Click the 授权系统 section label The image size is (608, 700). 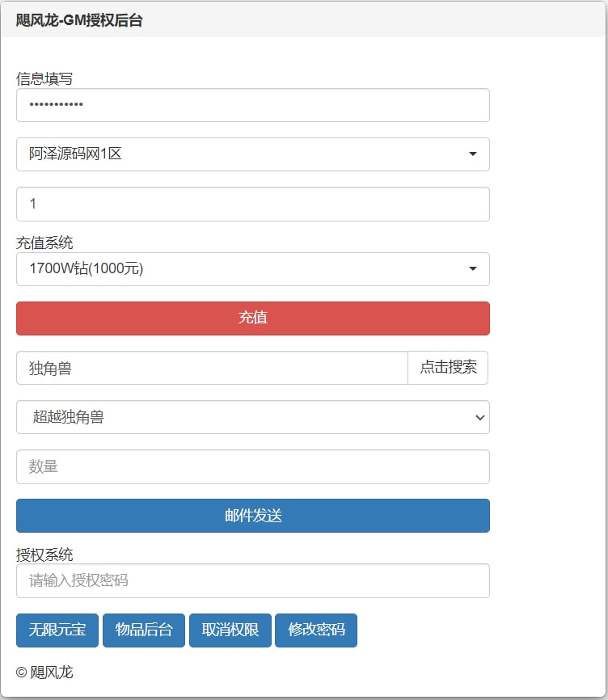click(x=44, y=555)
